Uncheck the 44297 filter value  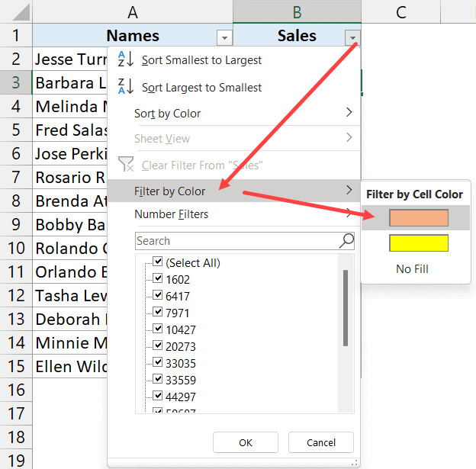point(158,396)
